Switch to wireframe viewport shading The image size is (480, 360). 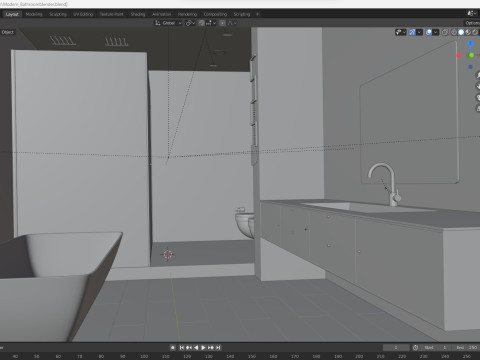454,32
